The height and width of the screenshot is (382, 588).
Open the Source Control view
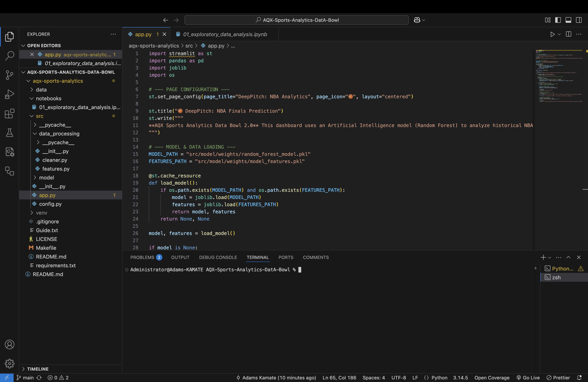point(9,75)
